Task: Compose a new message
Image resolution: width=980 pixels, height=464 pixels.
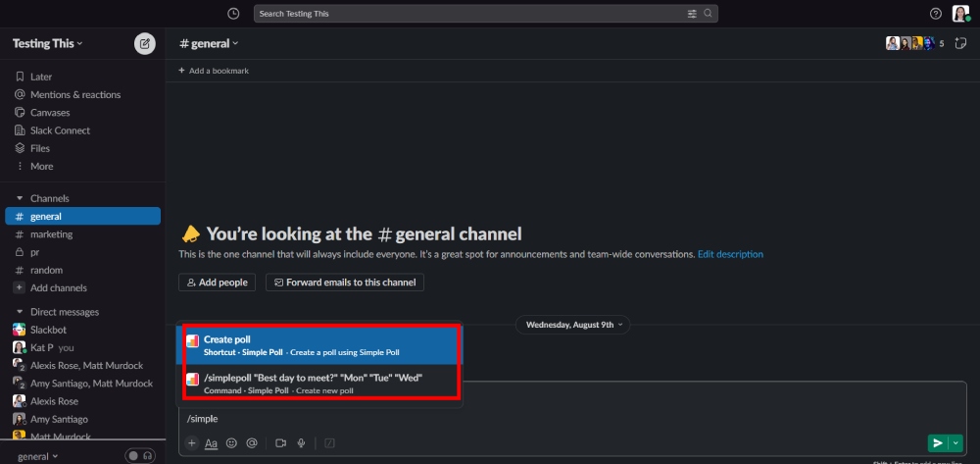Action: coord(145,44)
